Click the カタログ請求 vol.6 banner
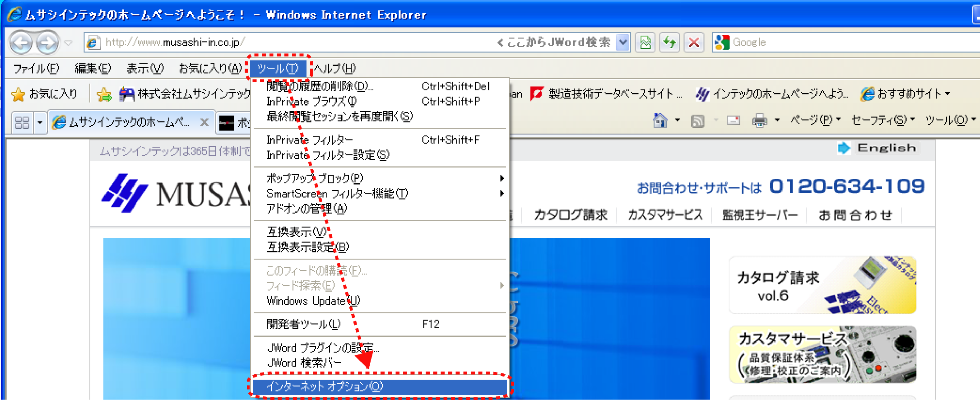The height and width of the screenshot is (400, 980). [x=822, y=285]
